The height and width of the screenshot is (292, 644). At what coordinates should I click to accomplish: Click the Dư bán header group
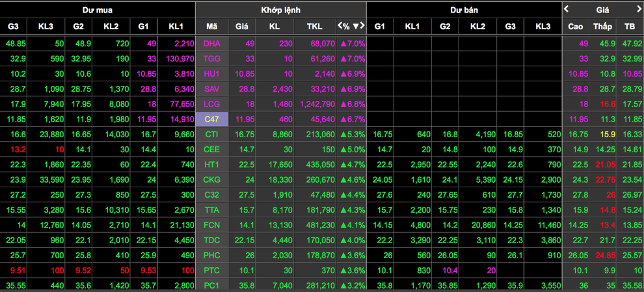(464, 10)
